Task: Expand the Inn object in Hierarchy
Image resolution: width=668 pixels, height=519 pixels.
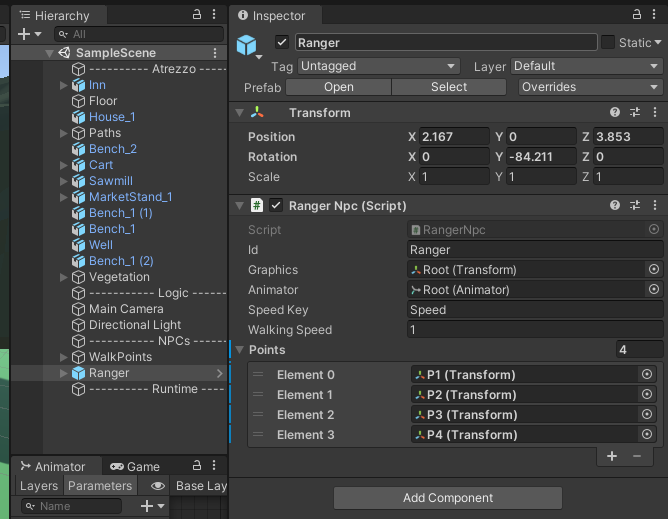Action: 63,85
